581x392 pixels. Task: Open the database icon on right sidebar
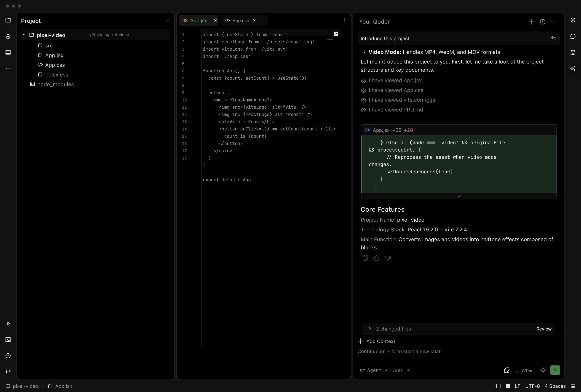point(573,52)
